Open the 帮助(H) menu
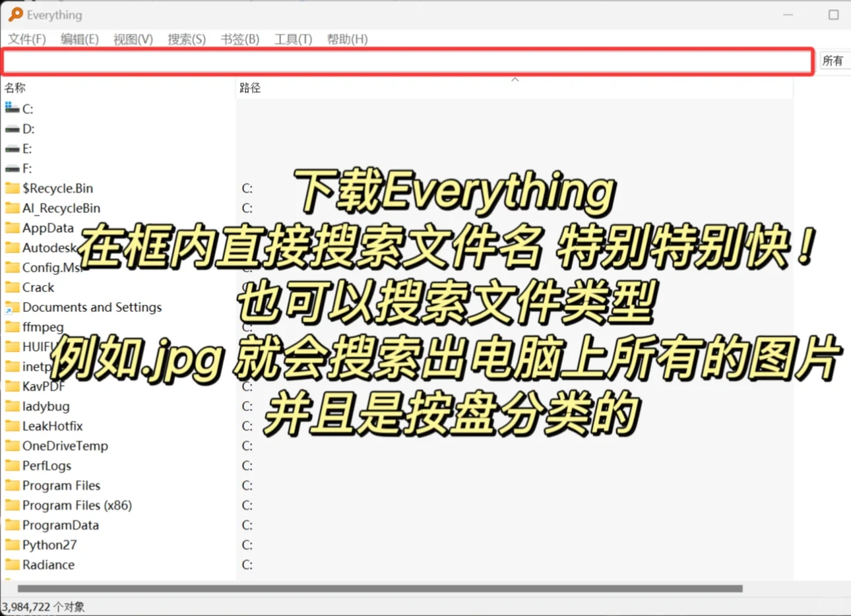The width and height of the screenshot is (851, 616). coord(348,40)
